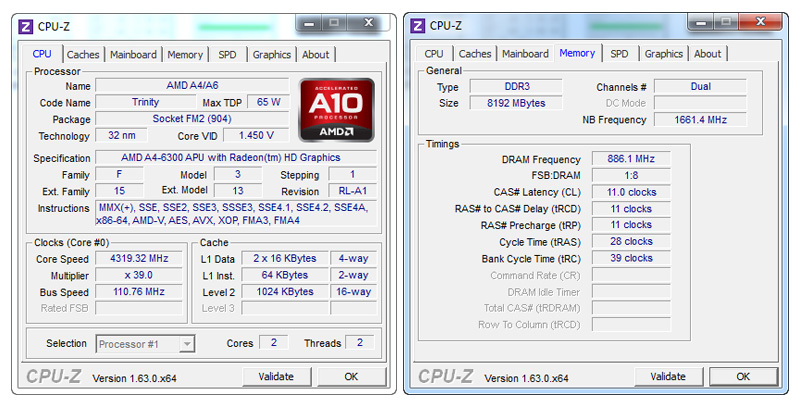Open Graphics tab in left window
Viewport: 800px width, 415px height.
271,55
